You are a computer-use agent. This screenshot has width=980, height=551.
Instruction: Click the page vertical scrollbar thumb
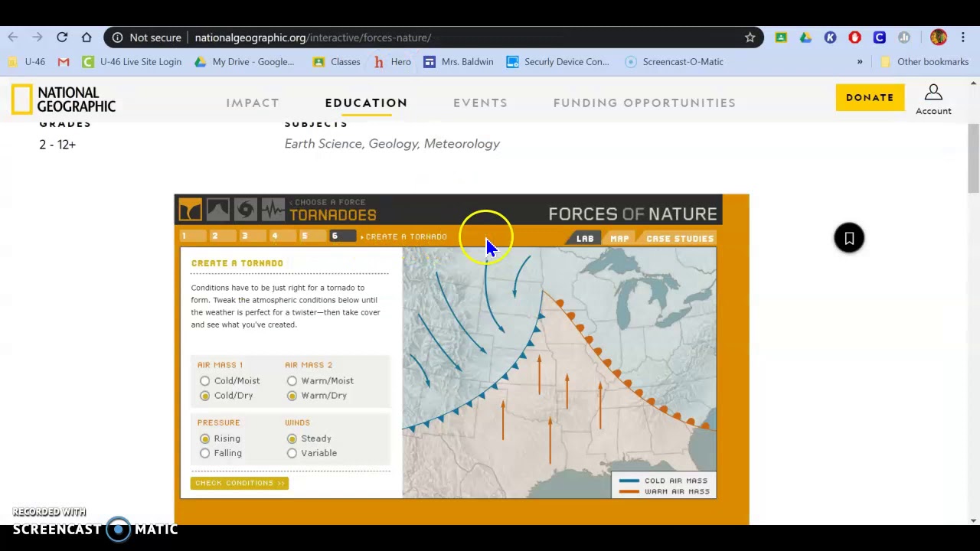tap(973, 160)
